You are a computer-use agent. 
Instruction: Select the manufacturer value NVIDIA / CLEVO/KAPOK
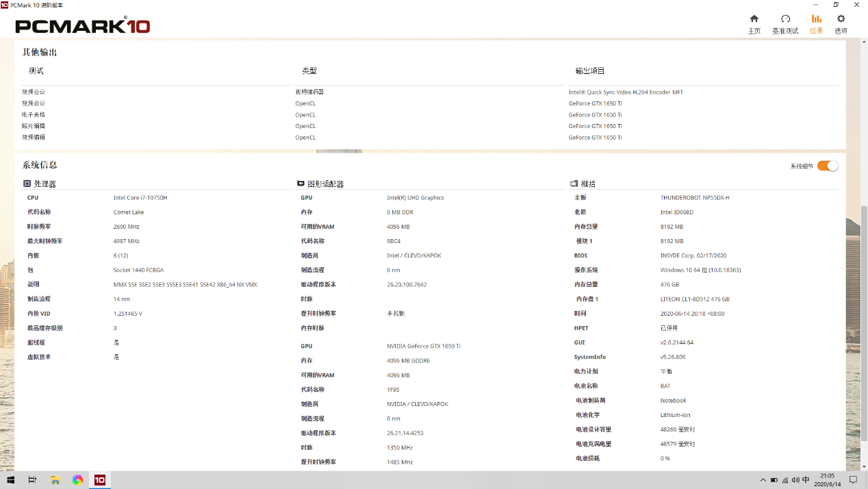pos(418,404)
